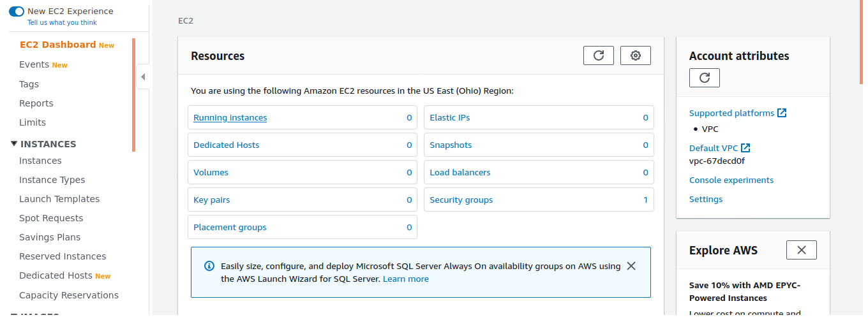Open Spot Requests page

tap(51, 218)
